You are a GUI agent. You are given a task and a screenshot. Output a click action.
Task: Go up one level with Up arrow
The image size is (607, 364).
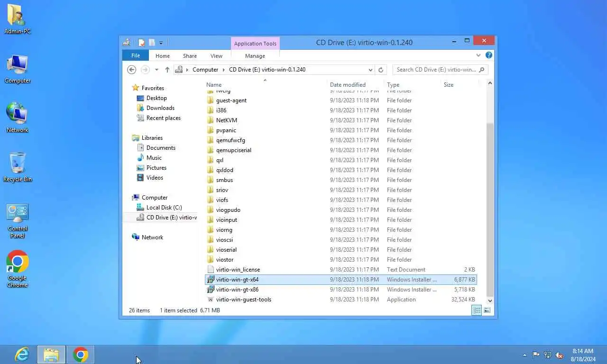pos(167,70)
